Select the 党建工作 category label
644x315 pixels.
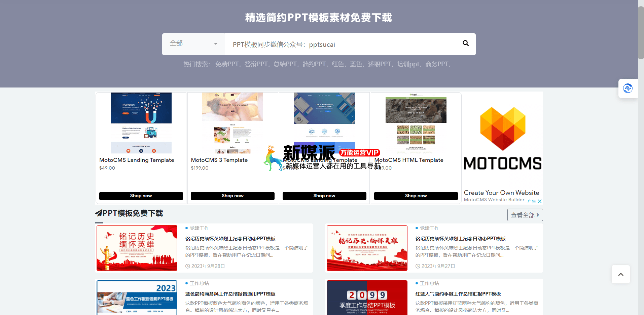200,228
